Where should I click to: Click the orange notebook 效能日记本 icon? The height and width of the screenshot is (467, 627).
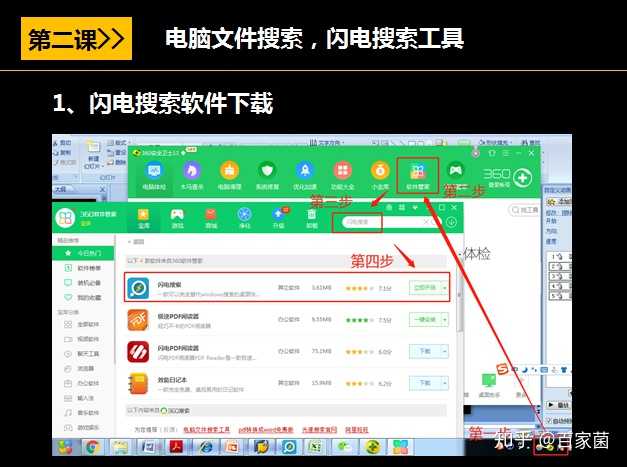pyautogui.click(x=138, y=384)
